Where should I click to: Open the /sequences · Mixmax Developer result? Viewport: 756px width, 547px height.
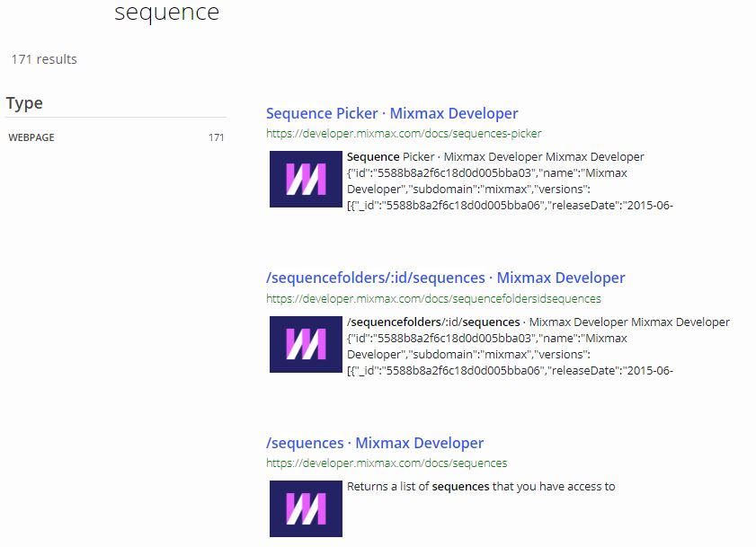pyautogui.click(x=374, y=443)
